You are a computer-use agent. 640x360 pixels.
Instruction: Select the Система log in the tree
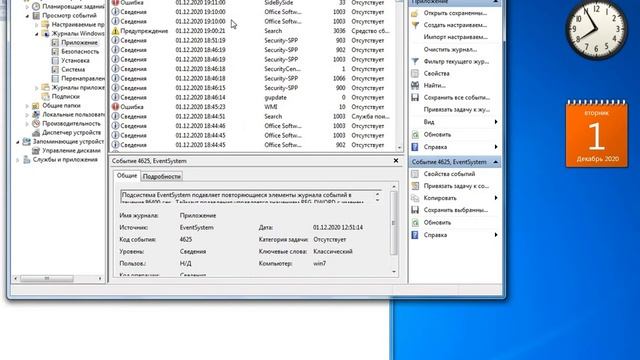(x=73, y=69)
